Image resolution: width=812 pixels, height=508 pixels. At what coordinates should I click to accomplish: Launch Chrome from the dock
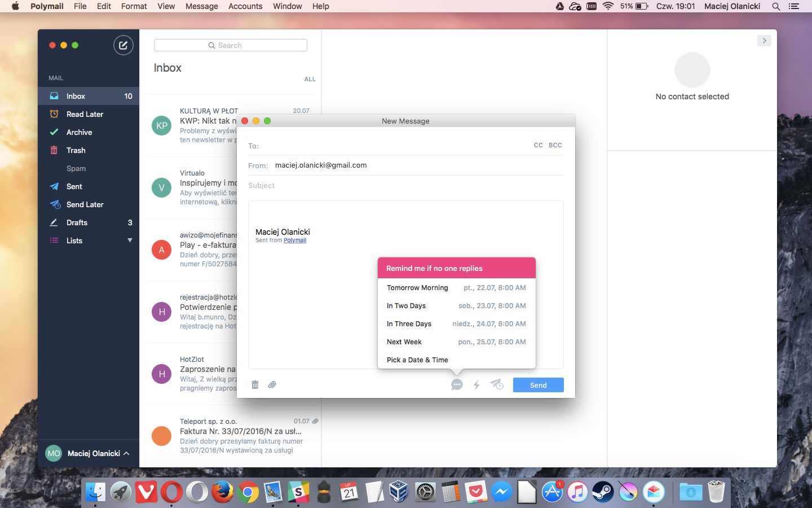point(248,492)
